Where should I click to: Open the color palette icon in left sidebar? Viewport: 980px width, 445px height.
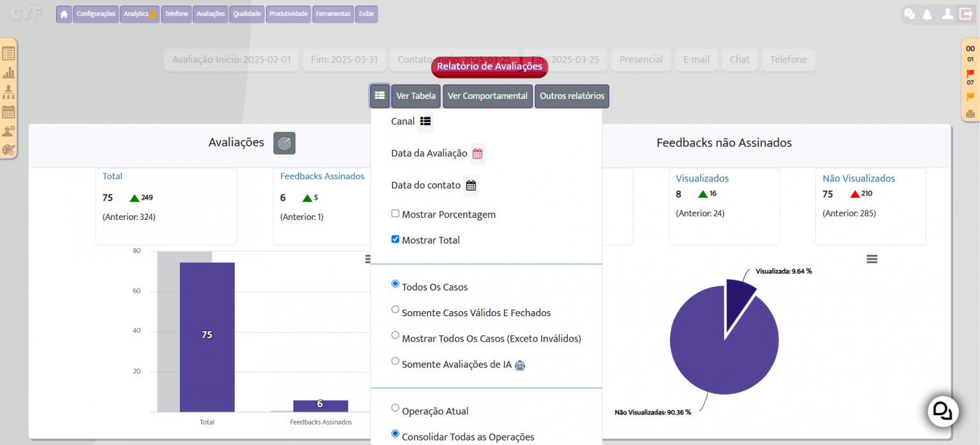coord(8,150)
